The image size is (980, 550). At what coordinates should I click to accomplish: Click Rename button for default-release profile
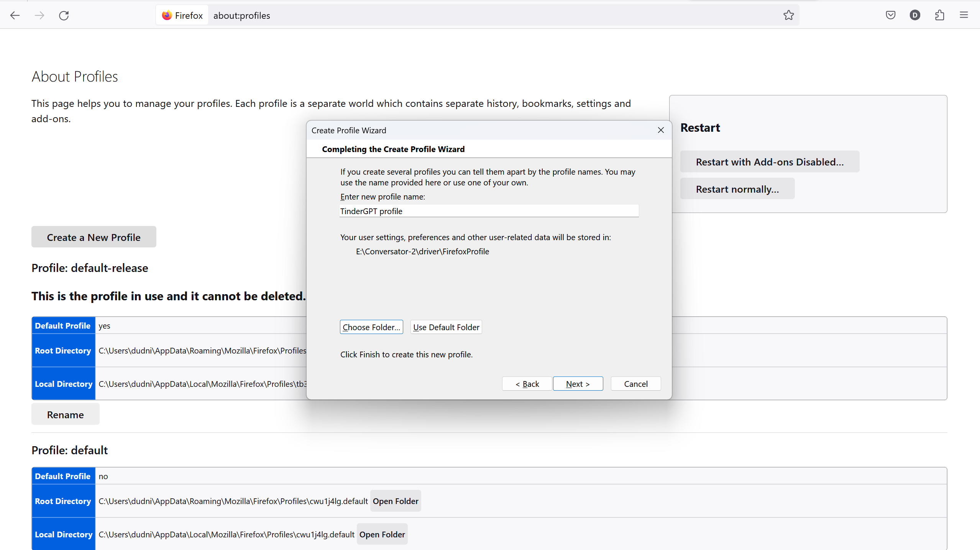point(65,414)
